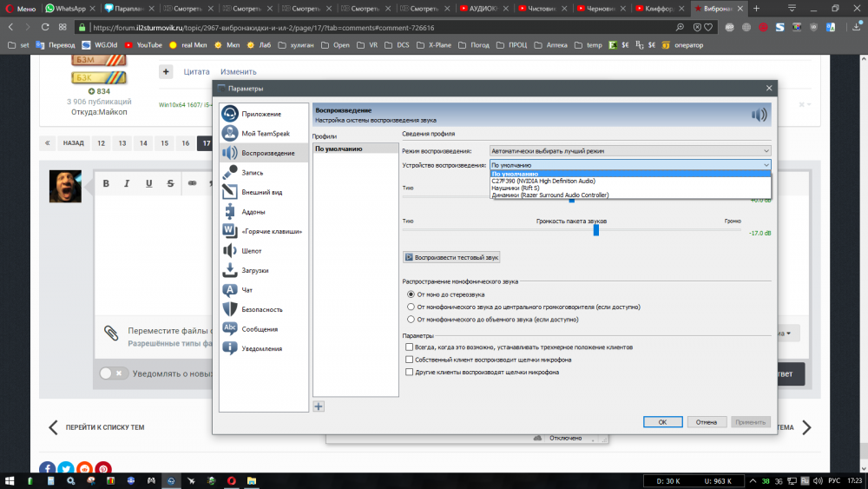Open the Шепот whisper settings

tap(252, 250)
